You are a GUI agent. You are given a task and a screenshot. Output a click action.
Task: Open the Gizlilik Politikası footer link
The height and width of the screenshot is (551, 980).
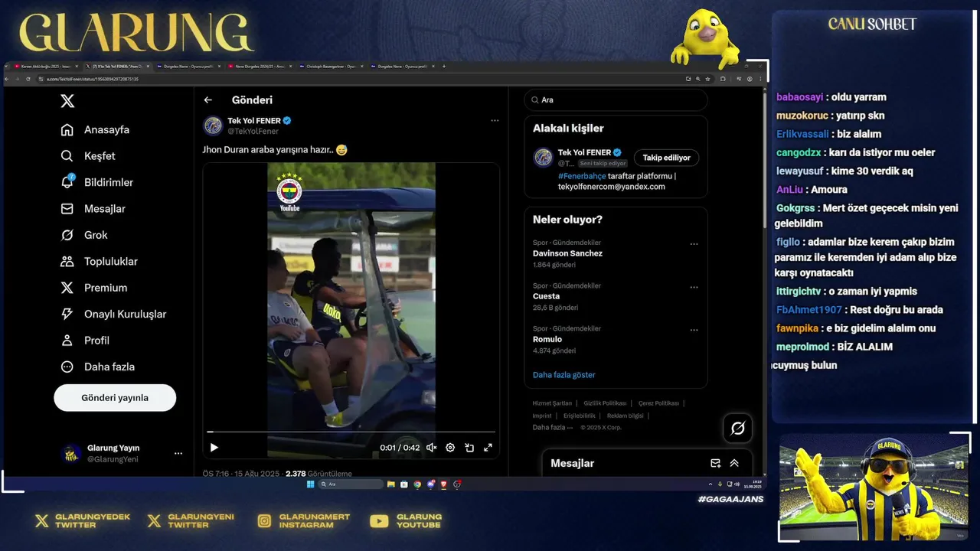coord(605,403)
